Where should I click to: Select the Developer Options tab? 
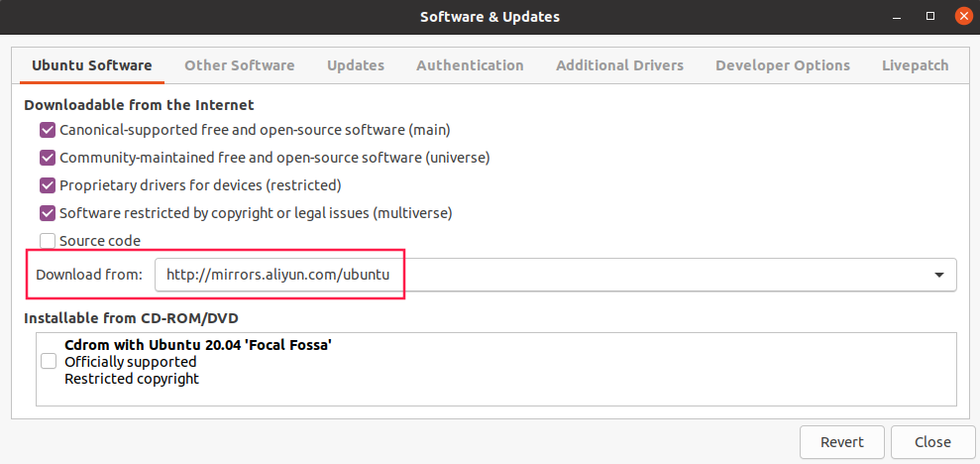[x=783, y=65]
